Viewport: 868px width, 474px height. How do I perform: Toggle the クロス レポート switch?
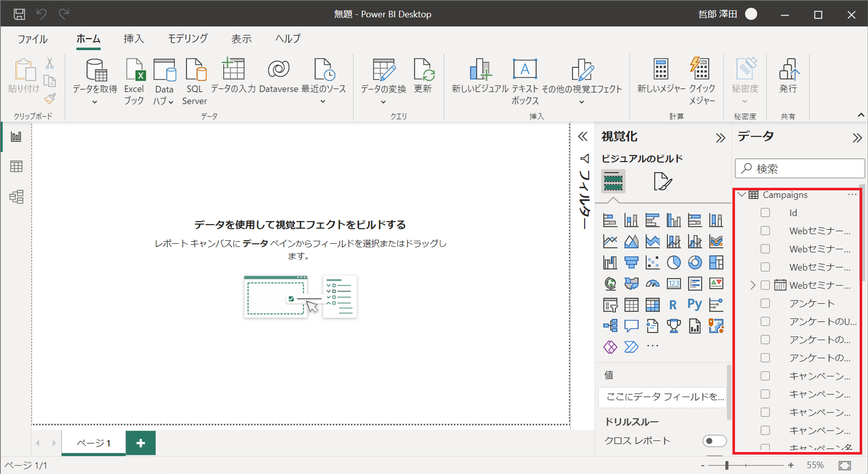[714, 441]
